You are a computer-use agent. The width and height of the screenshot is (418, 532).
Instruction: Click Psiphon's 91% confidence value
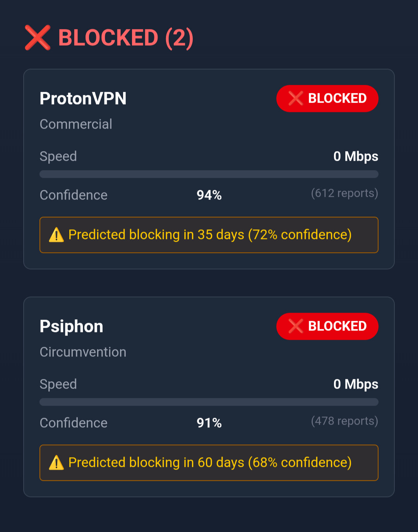coord(209,423)
